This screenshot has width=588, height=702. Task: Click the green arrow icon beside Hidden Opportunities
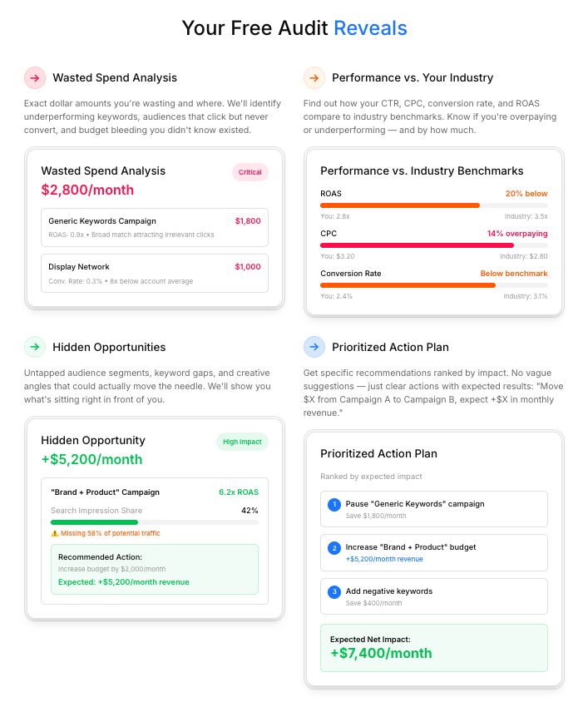(34, 347)
